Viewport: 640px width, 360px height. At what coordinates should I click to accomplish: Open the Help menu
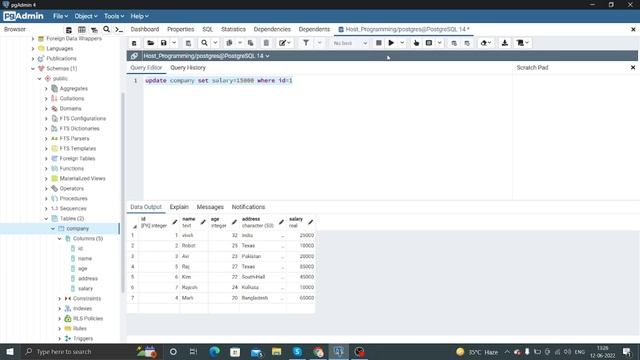pos(139,16)
